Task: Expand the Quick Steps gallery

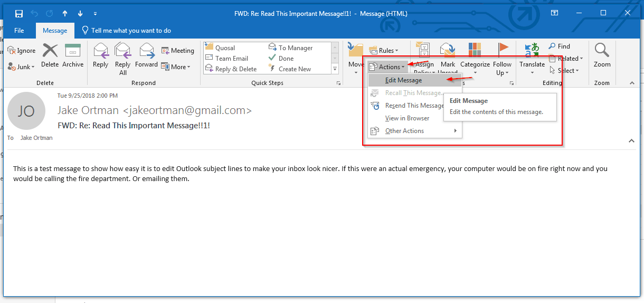Action: tap(335, 69)
